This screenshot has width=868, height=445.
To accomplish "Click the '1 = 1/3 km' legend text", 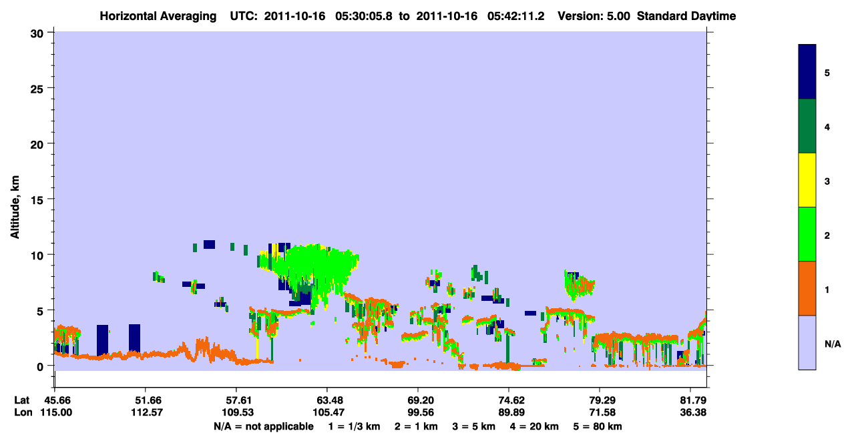I will pyautogui.click(x=354, y=426).
